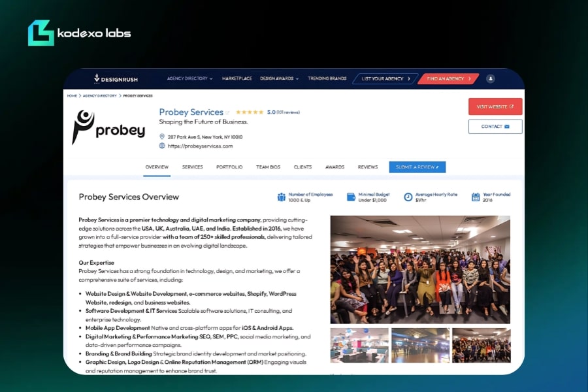The image size is (588, 392).
Task: Click the Number of Employees people icon
Action: point(281,197)
